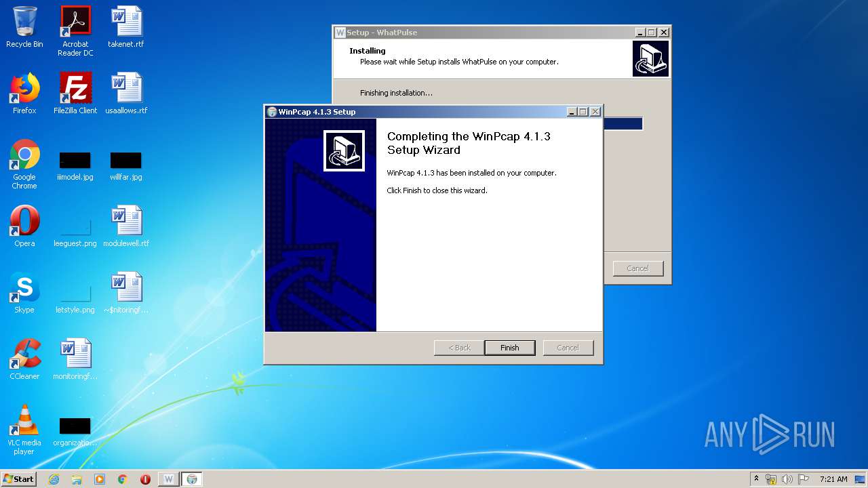Click the system tray icon at far right
The image size is (868, 488).
(861, 479)
